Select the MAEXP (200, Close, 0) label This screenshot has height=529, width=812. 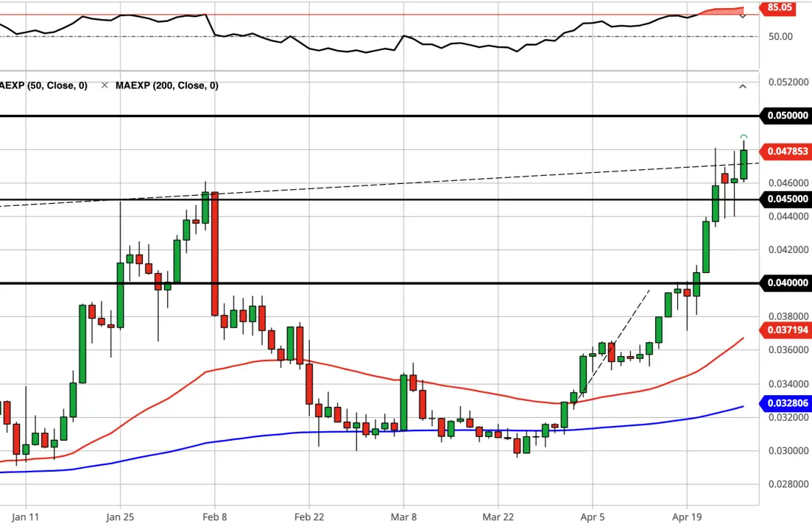[x=167, y=85]
